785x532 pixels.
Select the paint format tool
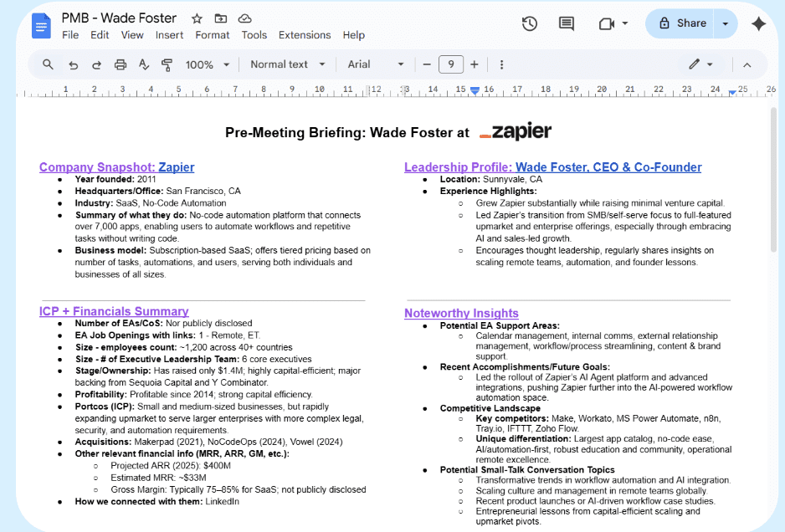(167, 64)
